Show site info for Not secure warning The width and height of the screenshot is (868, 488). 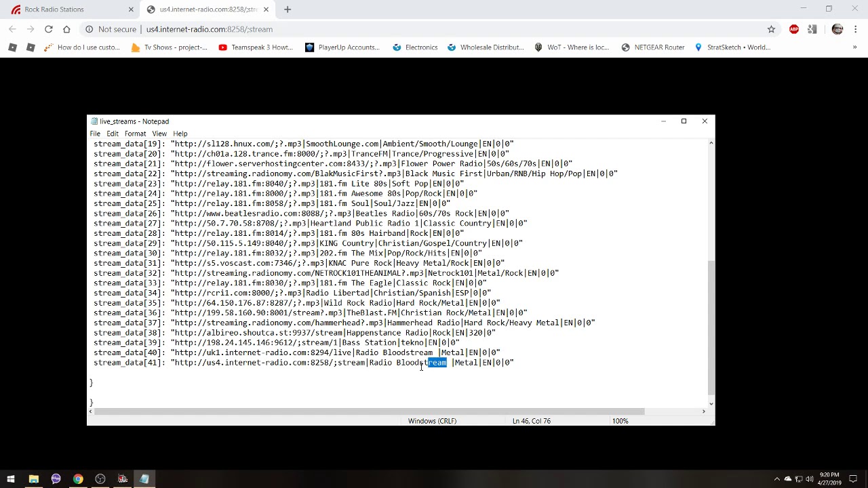click(111, 29)
